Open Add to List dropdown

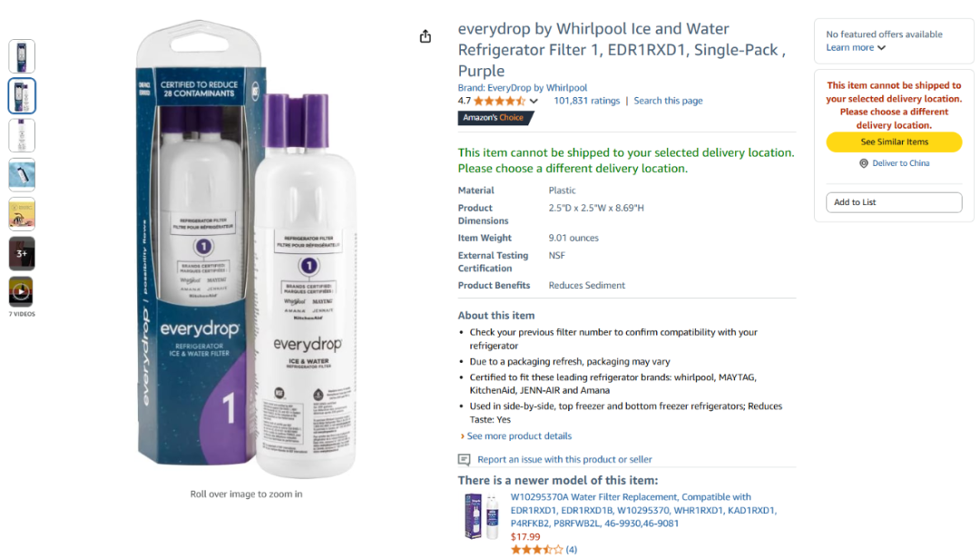894,202
